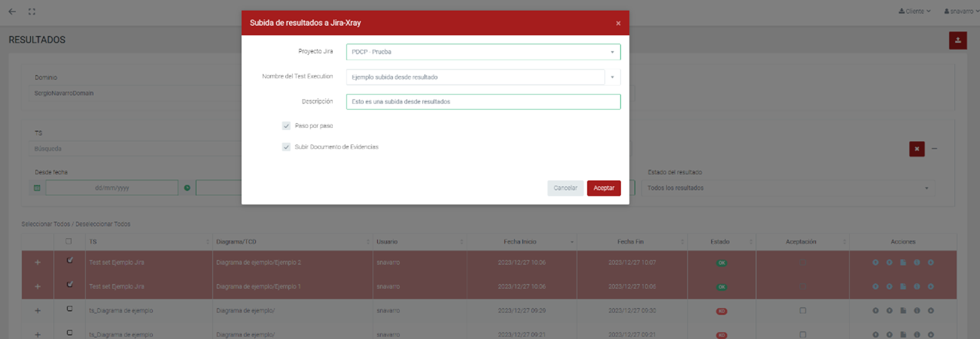980x339 pixels.
Task: Open the snavarro user menu
Action: (961, 12)
